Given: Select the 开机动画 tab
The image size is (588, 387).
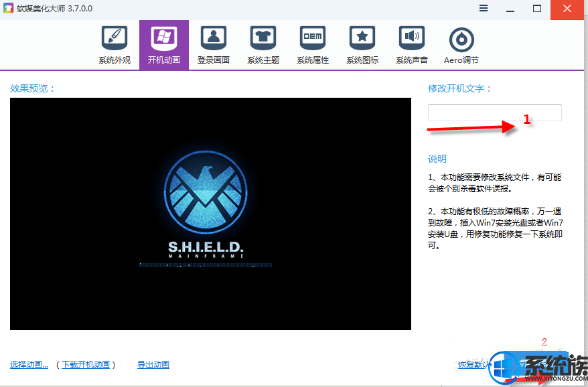Looking at the screenshot, I should (x=164, y=45).
